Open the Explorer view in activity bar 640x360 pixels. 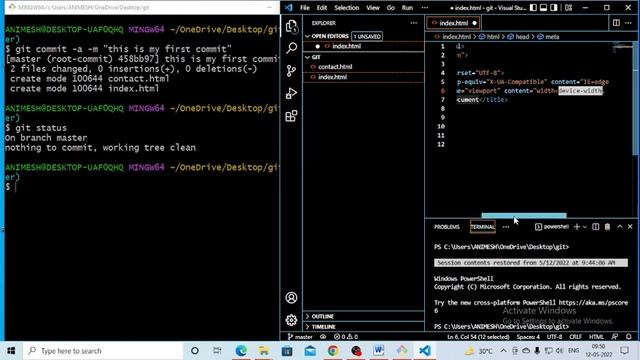[291, 27]
